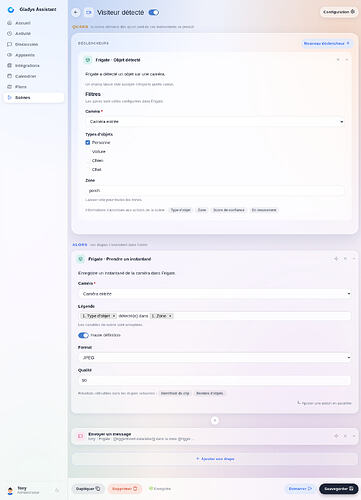The width and height of the screenshot is (361, 500).
Task: Open the Plans page via its sidebar icon
Action: click(9, 87)
